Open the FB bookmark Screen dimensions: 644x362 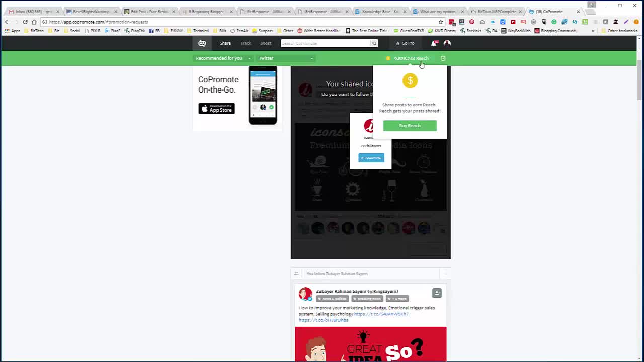pos(154,31)
